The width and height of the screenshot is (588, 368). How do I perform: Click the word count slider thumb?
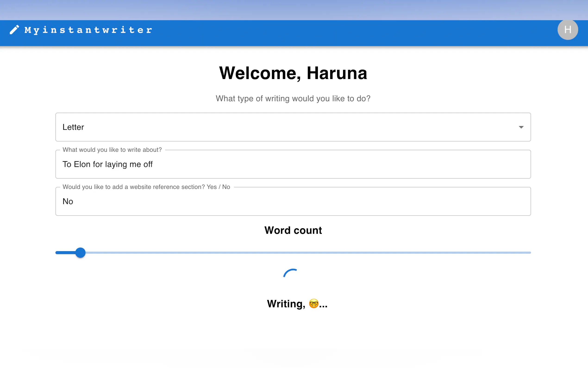click(80, 253)
